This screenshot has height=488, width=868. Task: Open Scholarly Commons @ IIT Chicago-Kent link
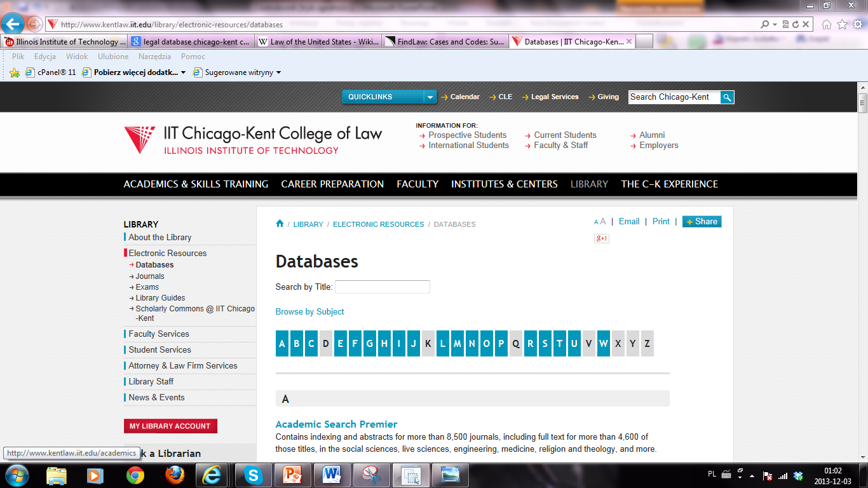click(x=195, y=313)
